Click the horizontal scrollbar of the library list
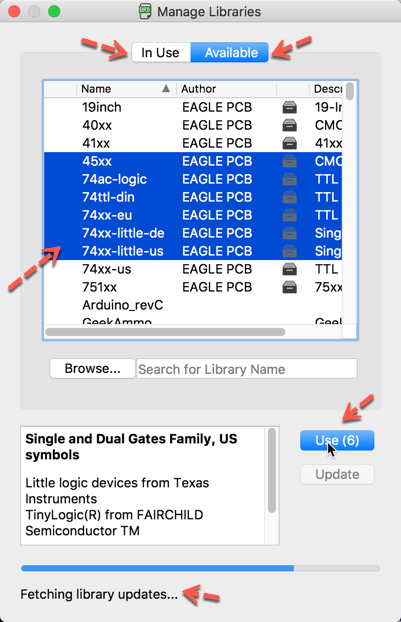The width and height of the screenshot is (401, 622). pos(165,332)
